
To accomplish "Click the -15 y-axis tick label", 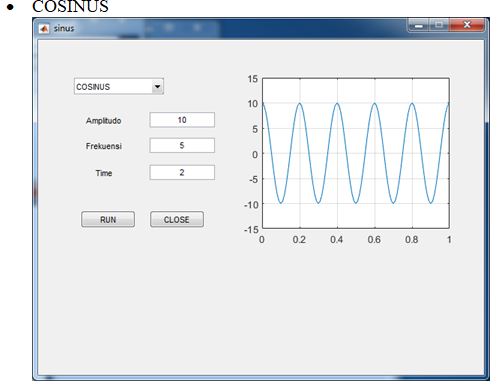I will tap(251, 230).
